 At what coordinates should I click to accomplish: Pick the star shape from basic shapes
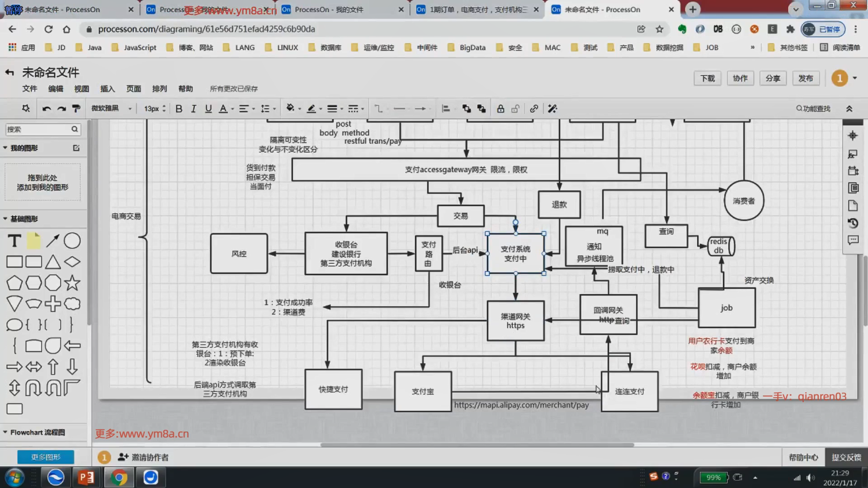(72, 283)
